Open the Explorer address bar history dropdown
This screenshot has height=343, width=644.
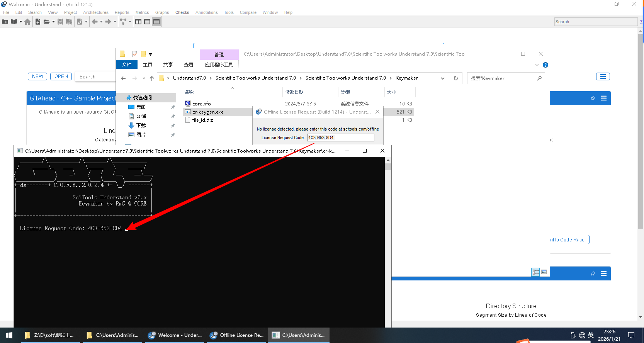tap(443, 78)
